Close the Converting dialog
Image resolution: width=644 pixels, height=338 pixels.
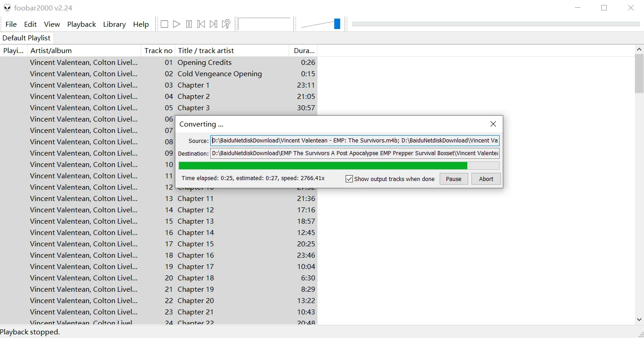pyautogui.click(x=493, y=124)
